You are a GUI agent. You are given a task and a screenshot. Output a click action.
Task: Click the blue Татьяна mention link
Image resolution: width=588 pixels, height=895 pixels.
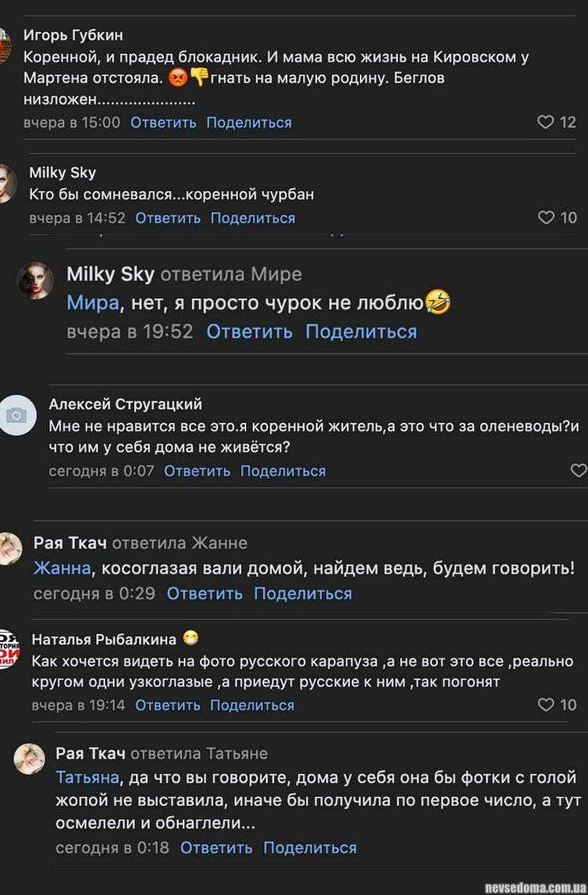pyautogui.click(x=87, y=778)
